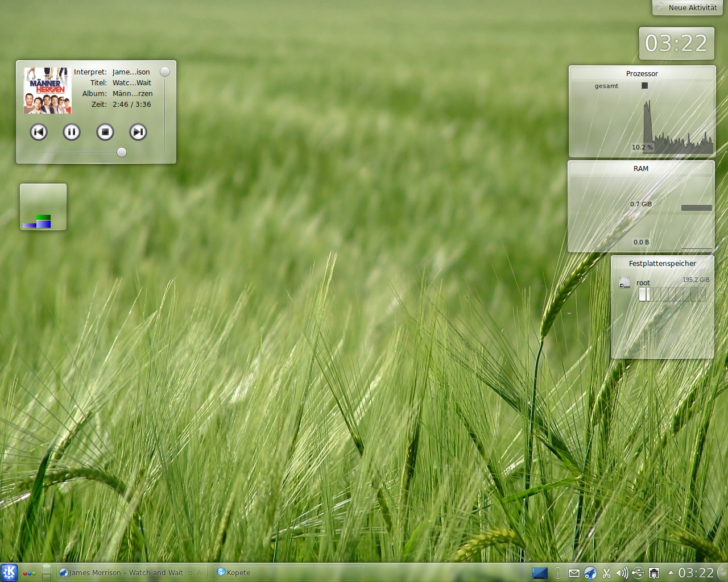
Task: Open the activity manager three-dots icon
Action: pyautogui.click(x=29, y=573)
